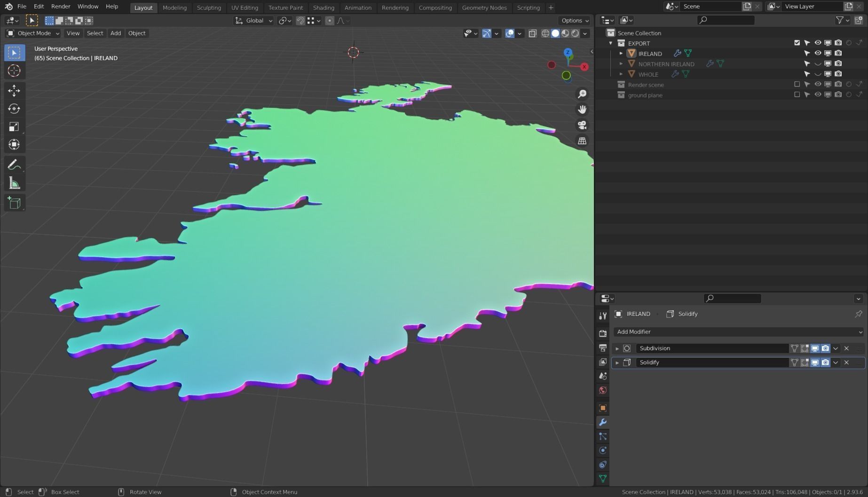Add a new workspace tab
This screenshot has height=497, width=868.
(551, 8)
